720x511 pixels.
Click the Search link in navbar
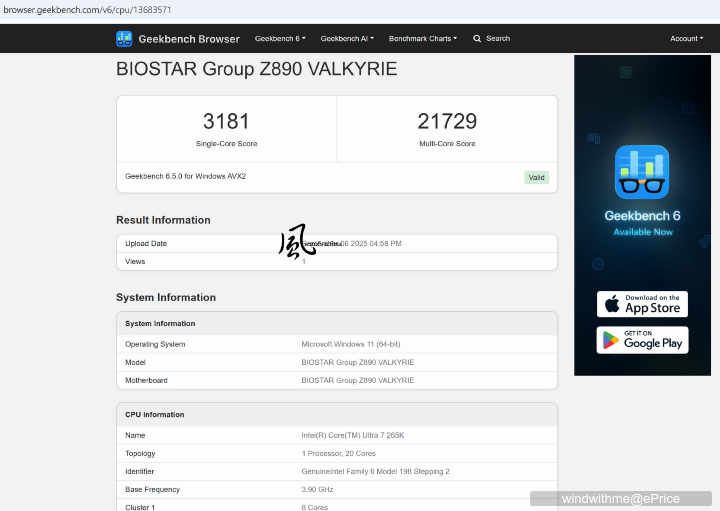tap(498, 39)
